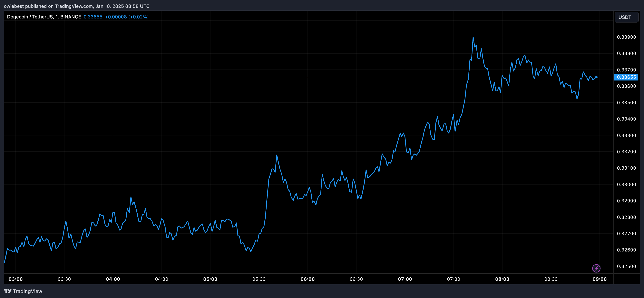
Task: Select the 03:00 timestamp on the axis
Action: [15, 279]
